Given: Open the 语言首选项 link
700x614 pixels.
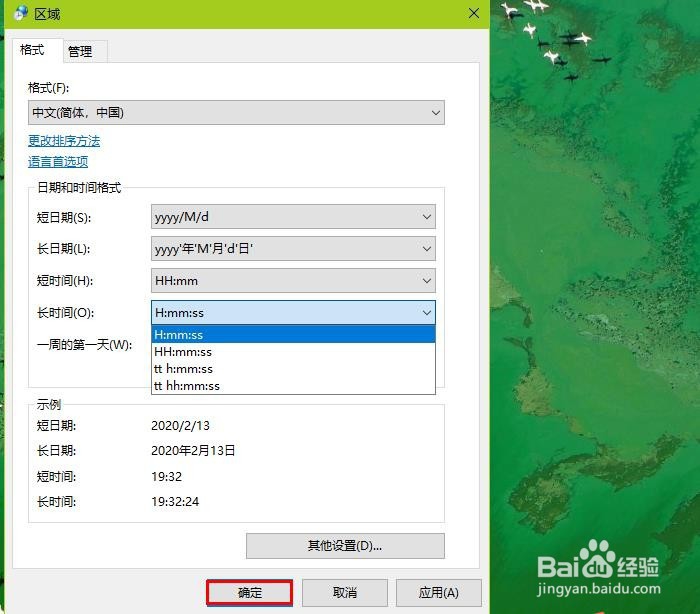Looking at the screenshot, I should (x=58, y=161).
